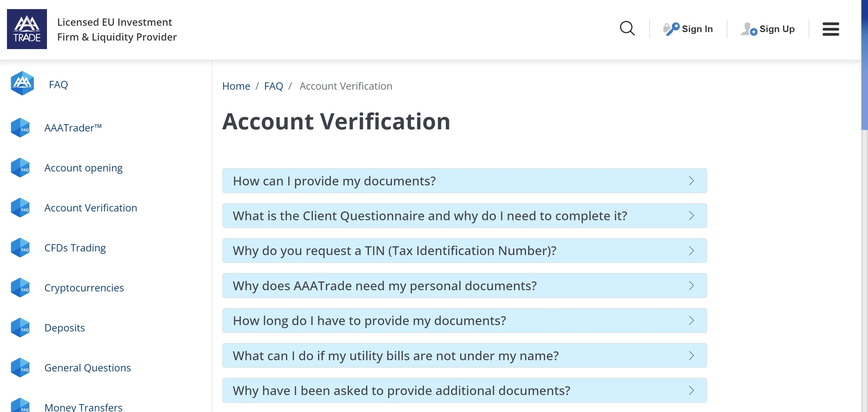Click the FAQ cube icon beside Deposits
Viewport: 868px width, 412px height.
pyautogui.click(x=20, y=327)
